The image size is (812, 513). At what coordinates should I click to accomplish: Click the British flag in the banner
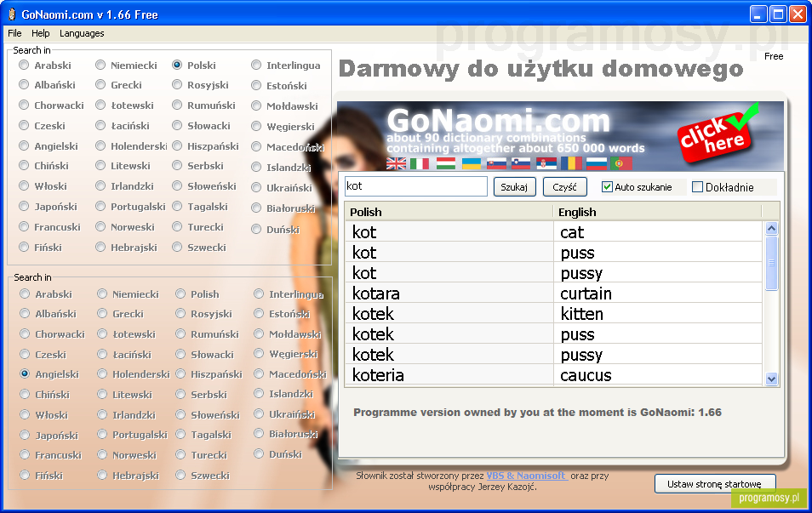pyautogui.click(x=396, y=164)
